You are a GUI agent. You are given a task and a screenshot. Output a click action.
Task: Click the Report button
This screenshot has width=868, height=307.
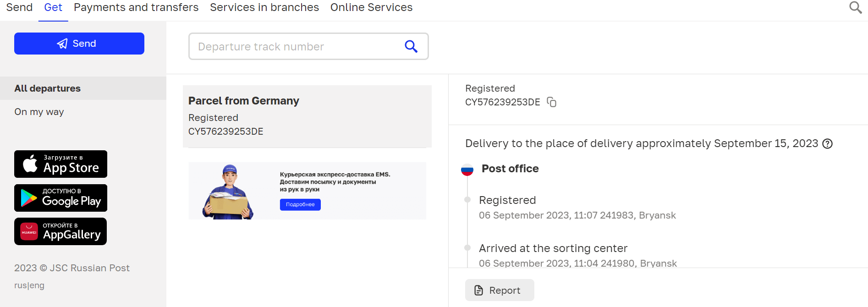[500, 290]
